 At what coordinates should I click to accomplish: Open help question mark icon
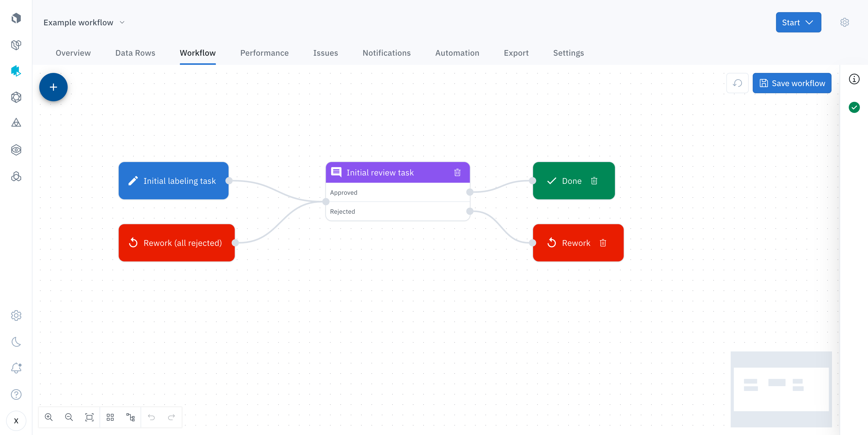[16, 394]
